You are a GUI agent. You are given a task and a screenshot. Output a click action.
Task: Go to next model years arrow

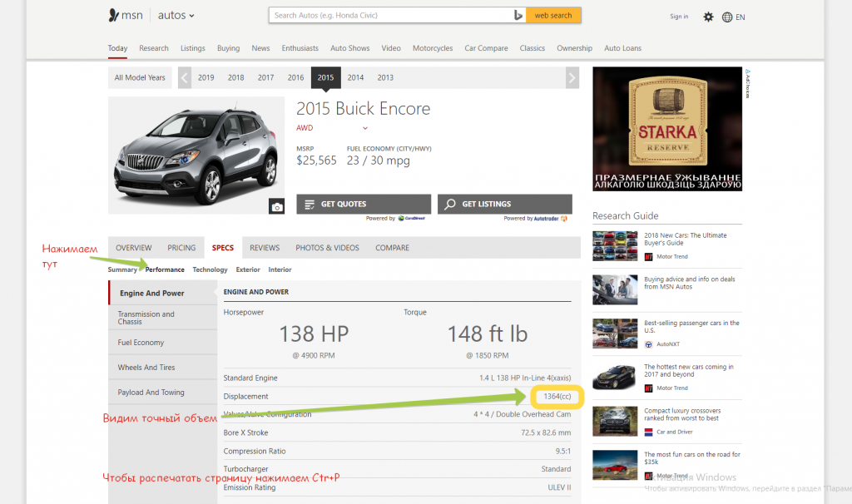572,77
